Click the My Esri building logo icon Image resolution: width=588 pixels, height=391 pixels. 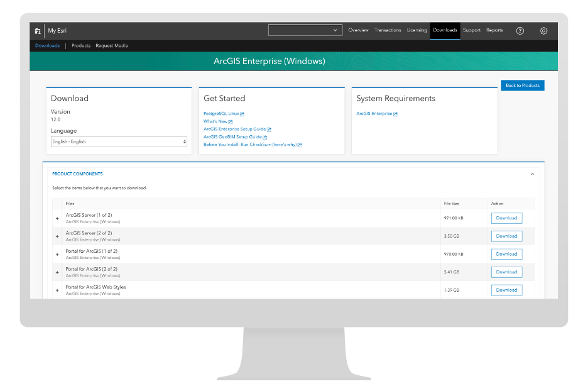pyautogui.click(x=38, y=31)
